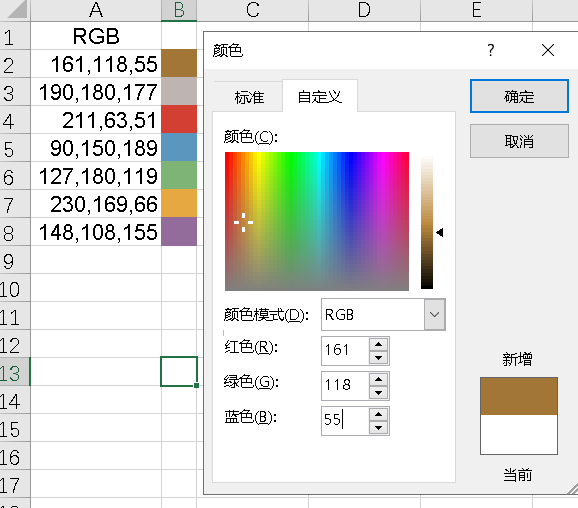578x508 pixels.
Task: Select cell with 190,180,177
Action: click(x=96, y=91)
